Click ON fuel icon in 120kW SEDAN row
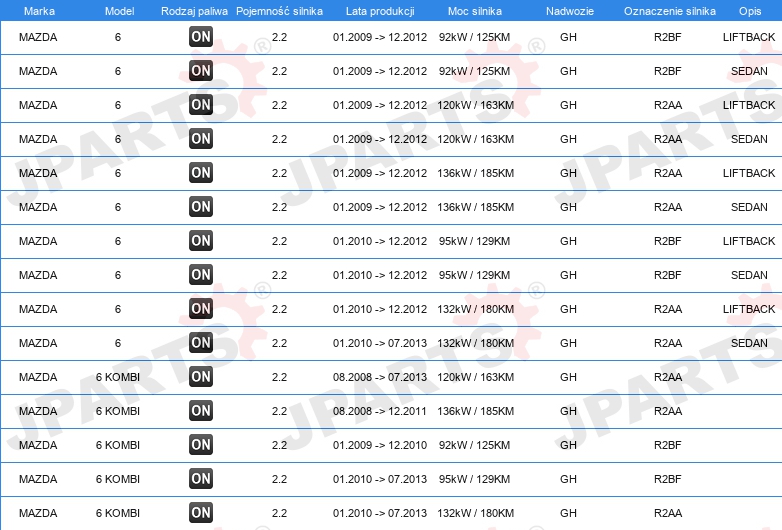 pos(201,138)
